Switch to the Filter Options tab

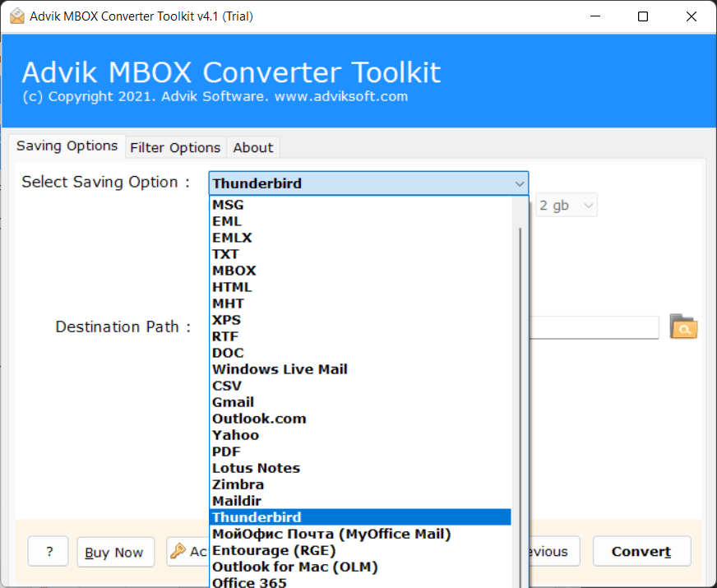175,148
